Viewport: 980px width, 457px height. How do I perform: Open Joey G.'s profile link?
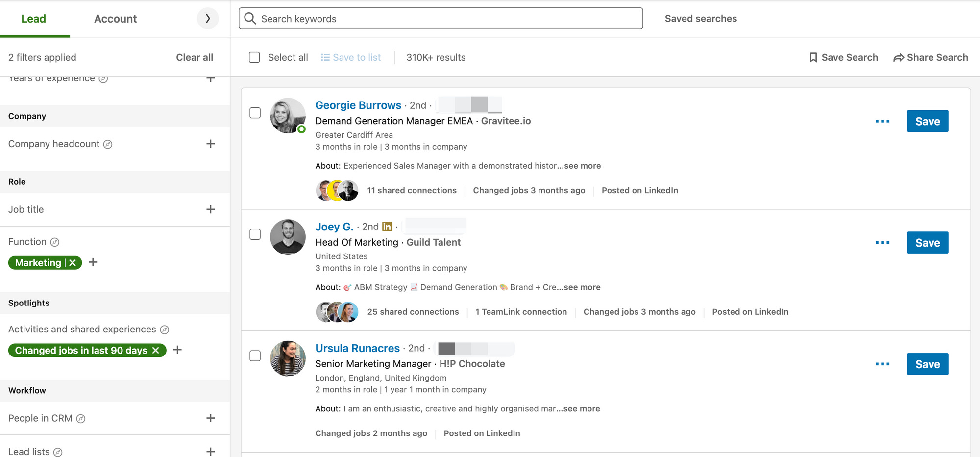click(334, 227)
